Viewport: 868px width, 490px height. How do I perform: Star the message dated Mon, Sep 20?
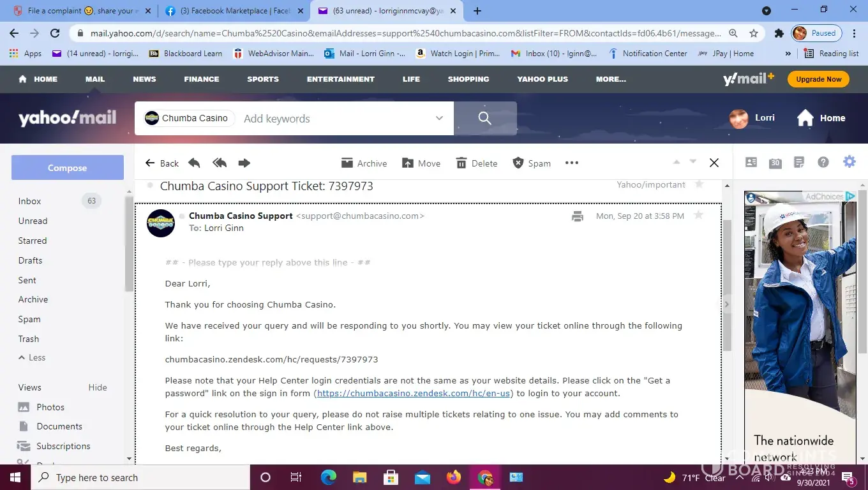coord(699,216)
